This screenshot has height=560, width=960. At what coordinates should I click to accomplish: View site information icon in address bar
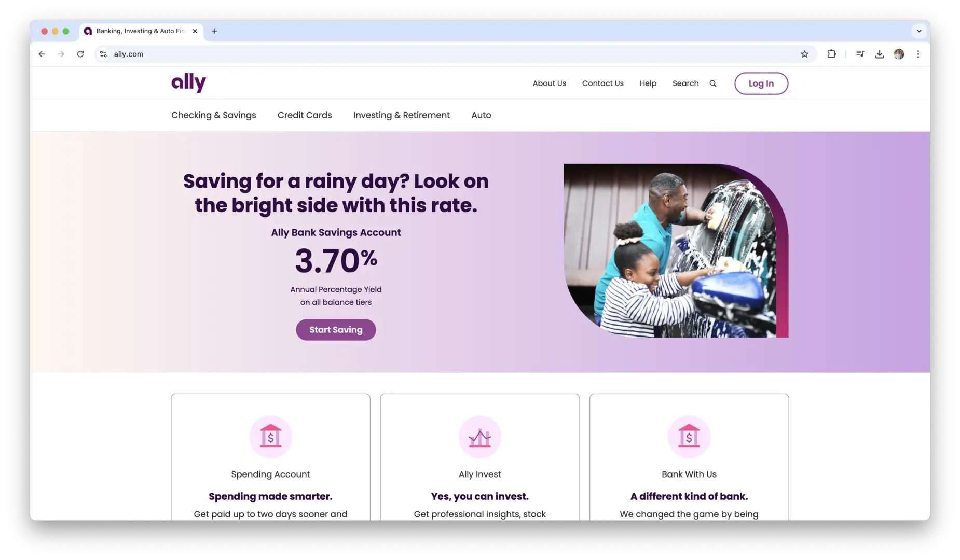[103, 54]
